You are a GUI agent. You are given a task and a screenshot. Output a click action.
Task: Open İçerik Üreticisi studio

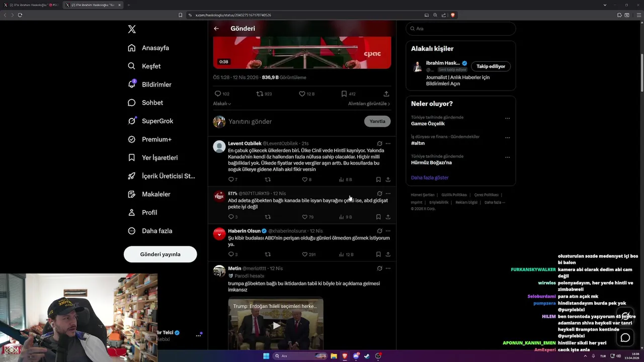click(161, 176)
